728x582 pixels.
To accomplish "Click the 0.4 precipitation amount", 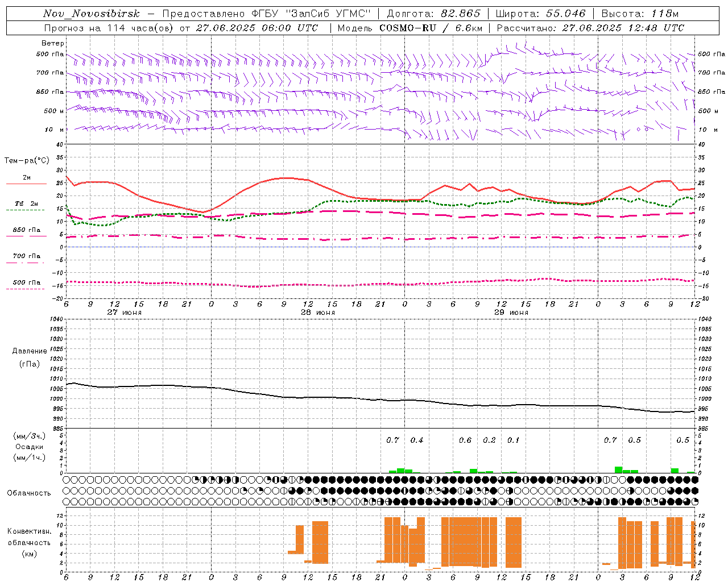I will [x=417, y=440].
